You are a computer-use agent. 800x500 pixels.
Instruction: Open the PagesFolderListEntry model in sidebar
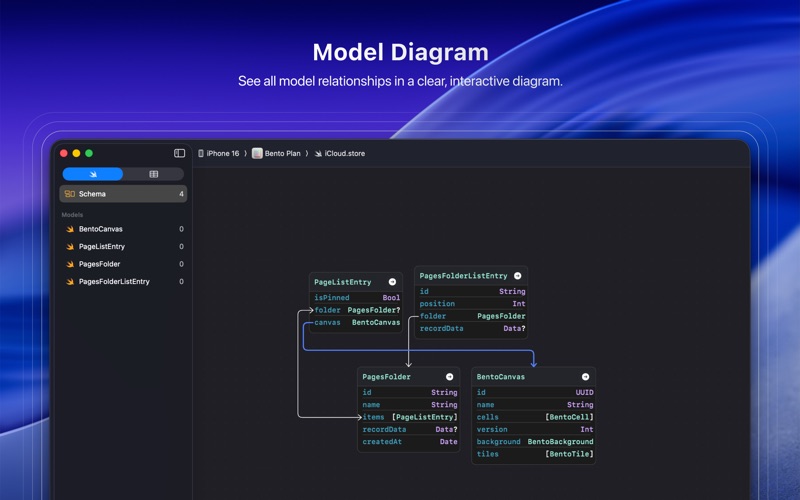[x=123, y=281]
